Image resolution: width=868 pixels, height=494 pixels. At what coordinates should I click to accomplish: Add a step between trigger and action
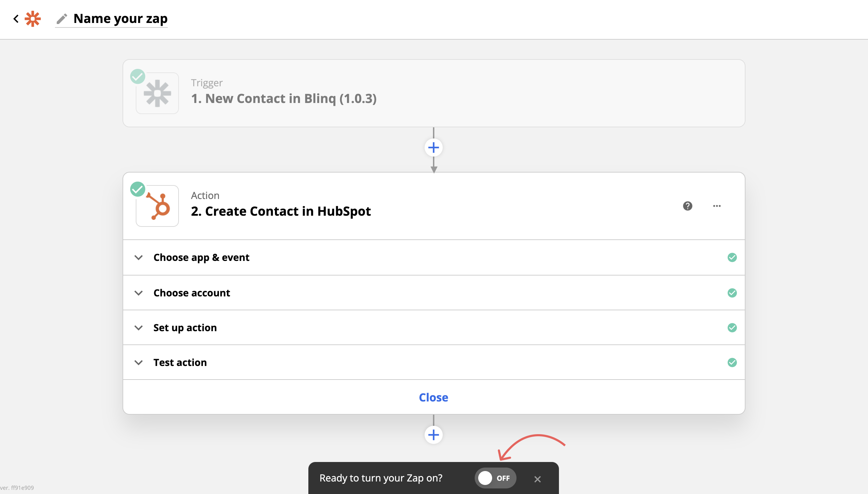pos(433,148)
